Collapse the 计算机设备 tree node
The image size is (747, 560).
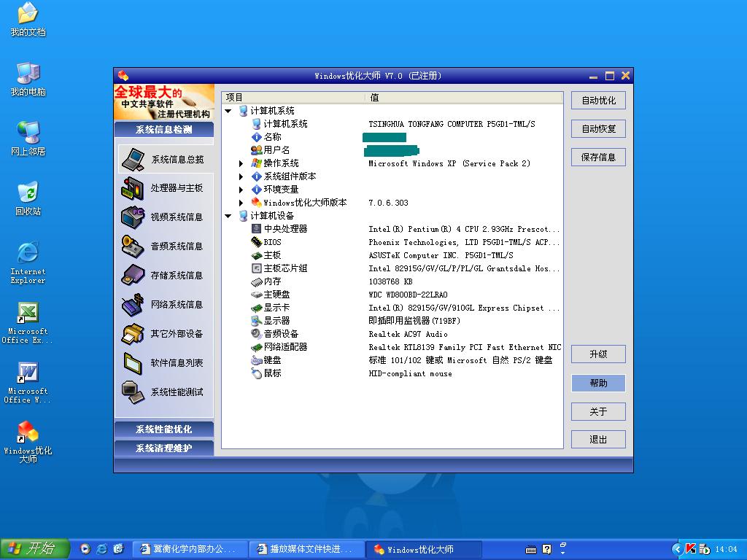228,216
